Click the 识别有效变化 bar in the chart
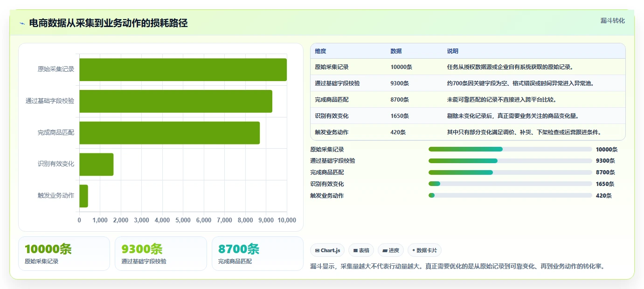 (97, 165)
